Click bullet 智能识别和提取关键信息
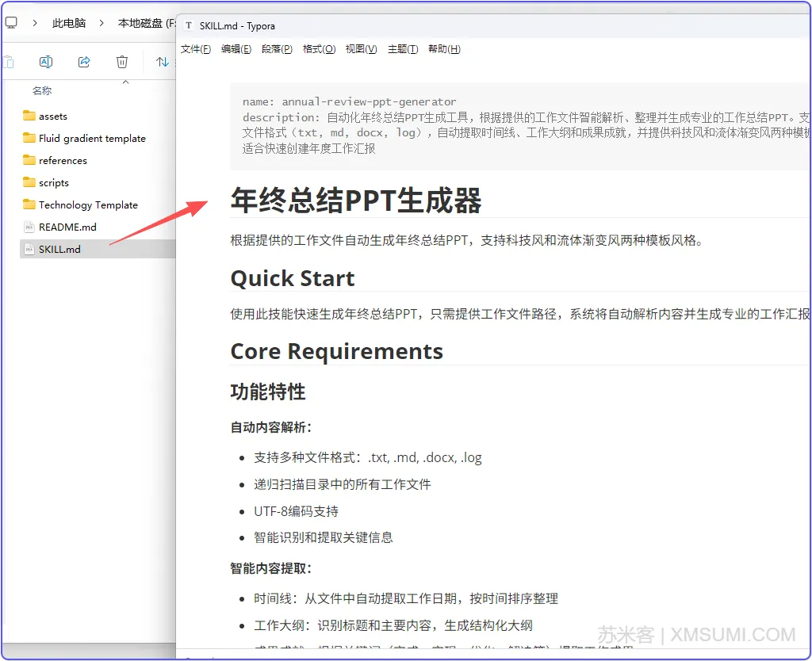This screenshot has width=812, height=661. pos(324,538)
